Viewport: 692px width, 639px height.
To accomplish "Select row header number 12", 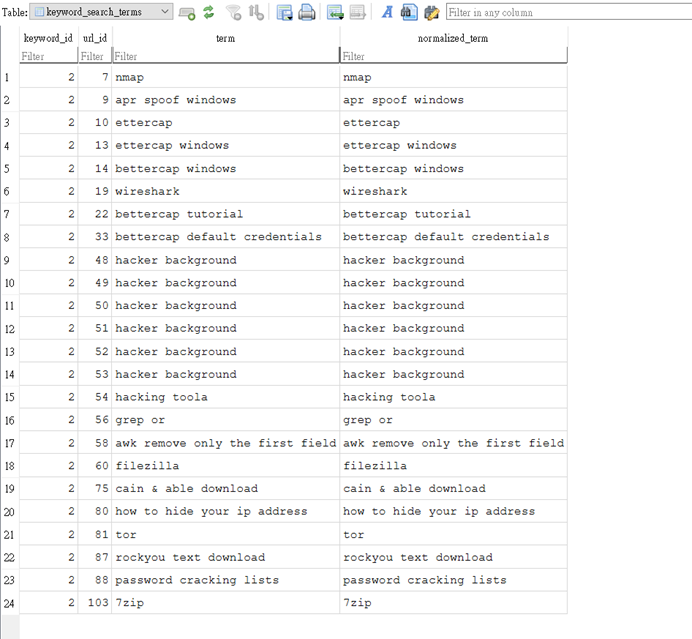I will (x=10, y=329).
